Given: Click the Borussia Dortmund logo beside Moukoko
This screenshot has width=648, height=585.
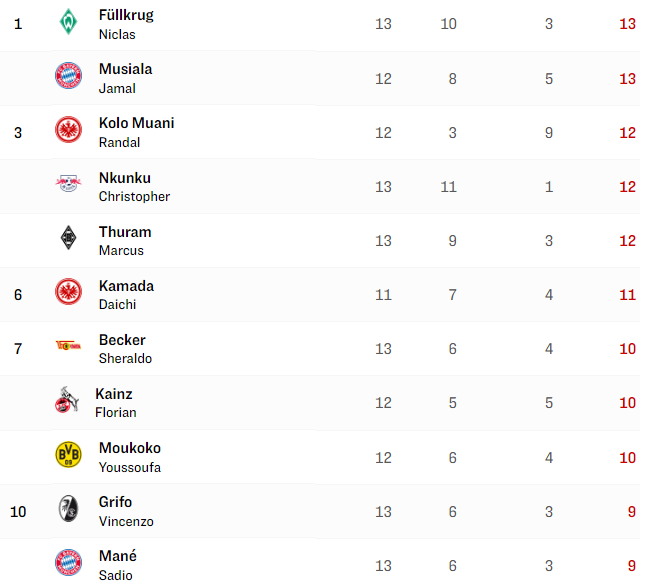Looking at the screenshot, I should 68,454.
